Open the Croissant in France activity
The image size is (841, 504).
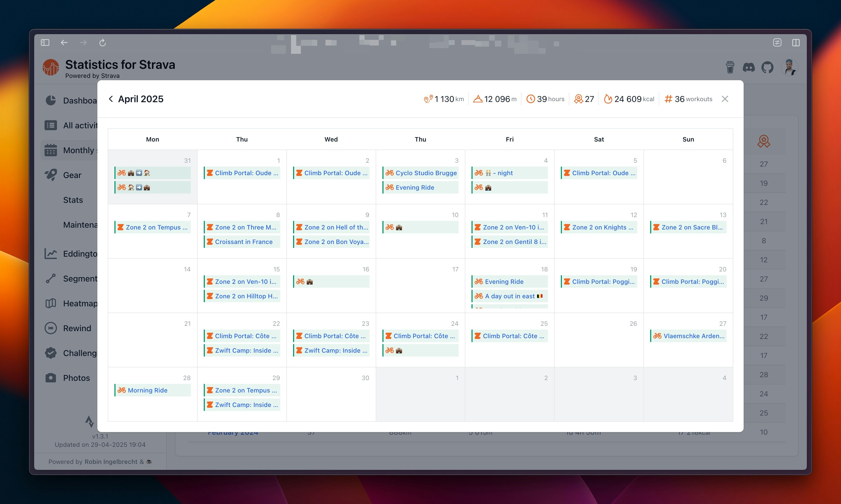click(x=243, y=242)
